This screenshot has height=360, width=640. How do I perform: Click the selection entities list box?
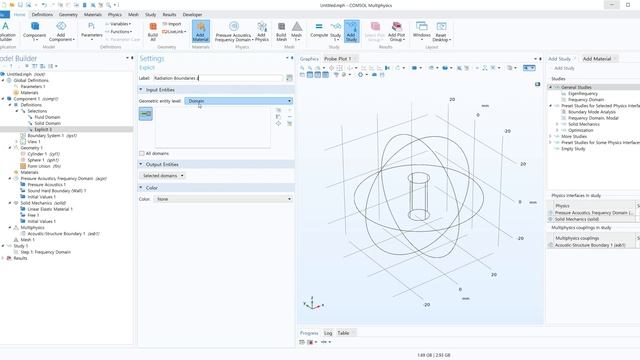coord(213,127)
